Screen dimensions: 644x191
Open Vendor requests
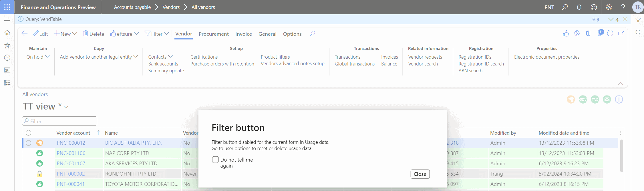coord(425,57)
